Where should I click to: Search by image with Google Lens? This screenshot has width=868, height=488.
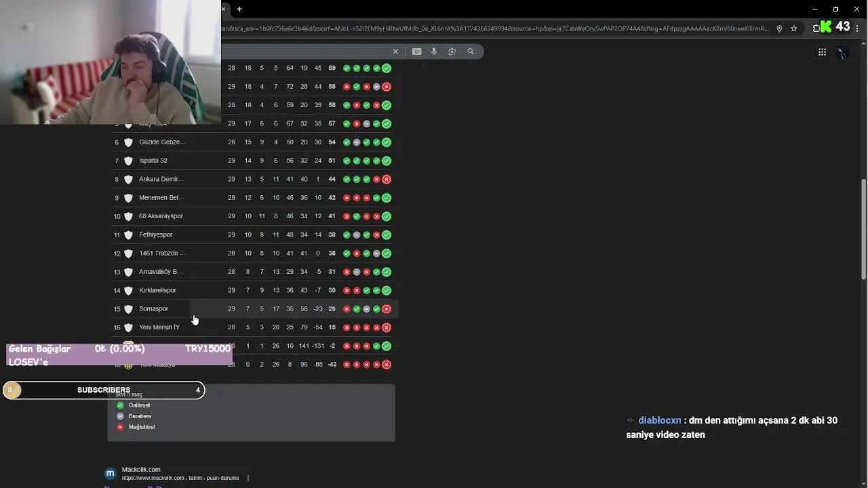452,52
